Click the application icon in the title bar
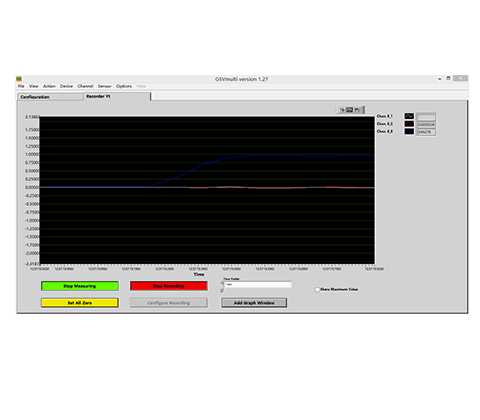Image resolution: width=480 pixels, height=420 pixels. (19, 79)
